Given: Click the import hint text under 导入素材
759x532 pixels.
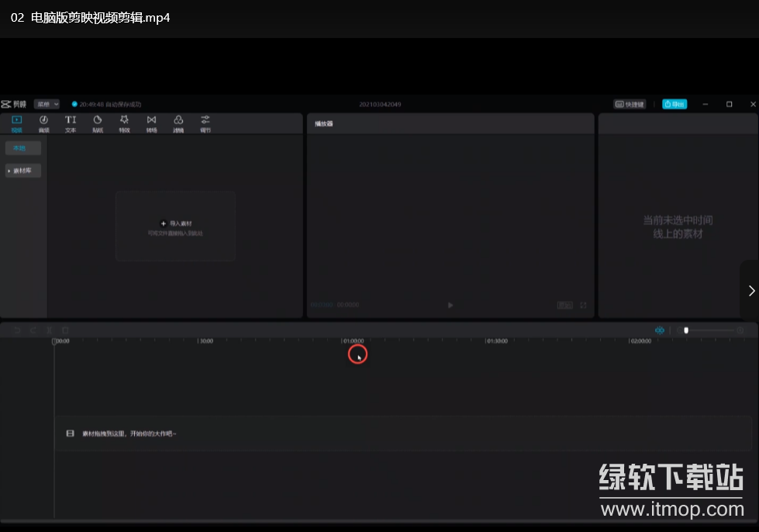Looking at the screenshot, I should point(175,233).
